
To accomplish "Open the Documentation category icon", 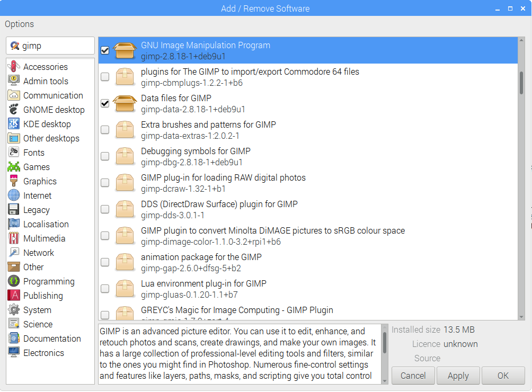I will (x=14, y=338).
